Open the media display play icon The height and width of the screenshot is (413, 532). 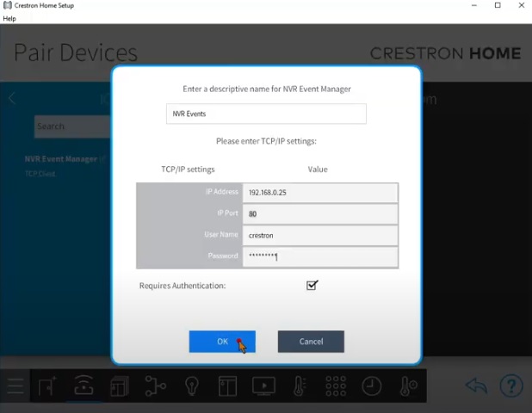263,385
